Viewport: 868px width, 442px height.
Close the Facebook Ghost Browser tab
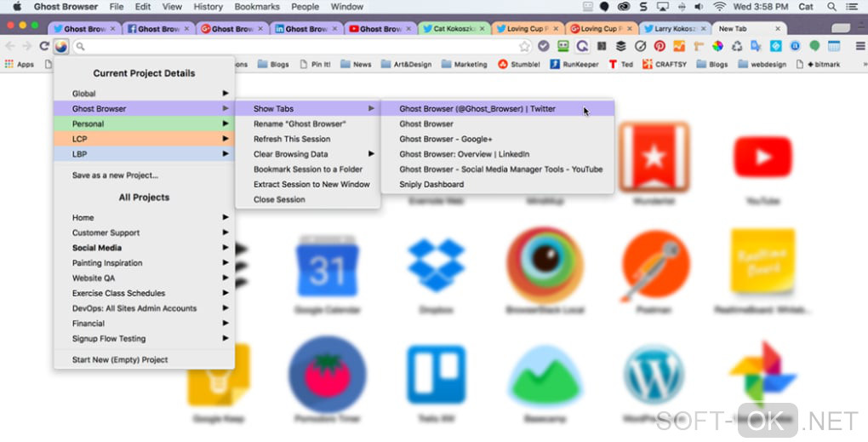pos(186,28)
